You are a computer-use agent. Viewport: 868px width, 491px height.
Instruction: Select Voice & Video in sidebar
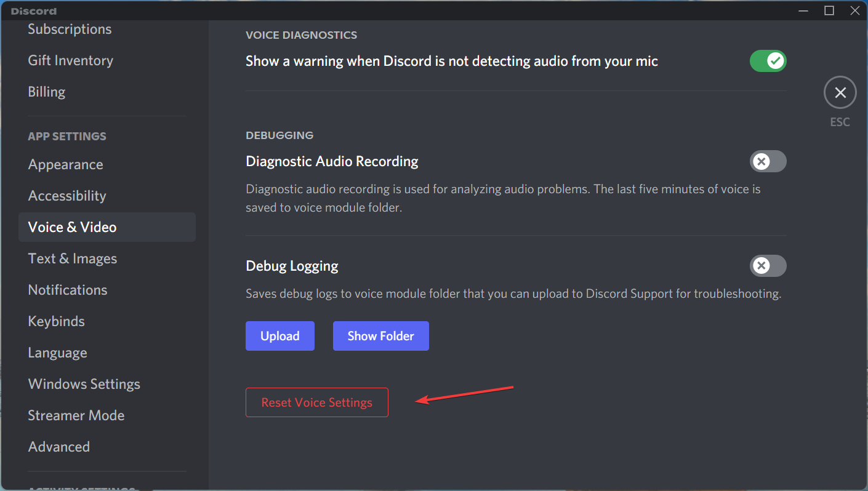(x=72, y=226)
